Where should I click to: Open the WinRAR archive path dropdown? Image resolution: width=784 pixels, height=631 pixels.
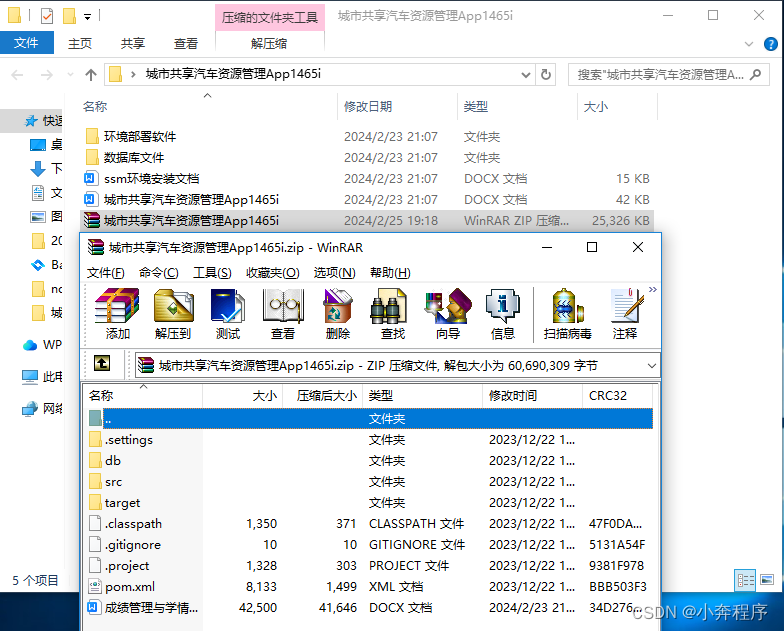tap(652, 366)
